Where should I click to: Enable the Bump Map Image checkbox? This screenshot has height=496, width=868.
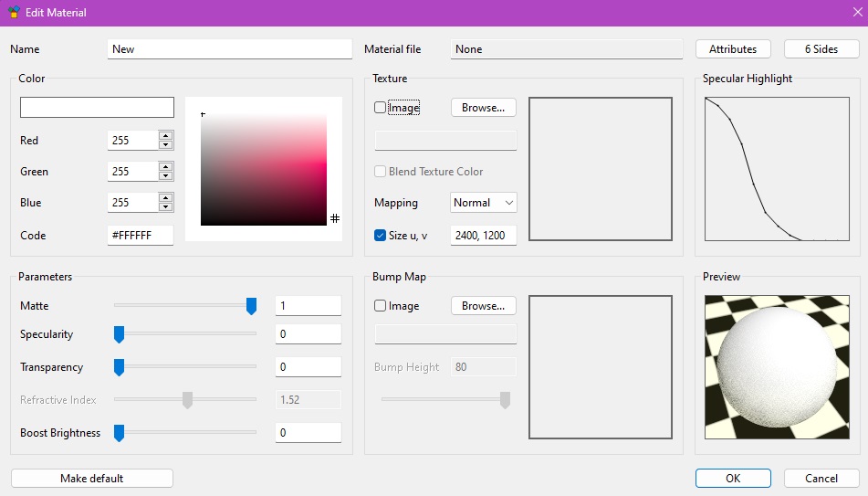pos(380,305)
